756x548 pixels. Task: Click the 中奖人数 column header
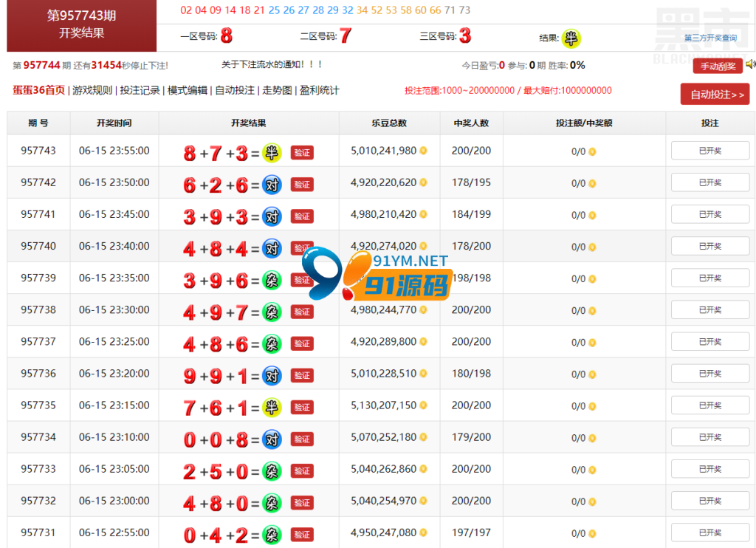471,123
